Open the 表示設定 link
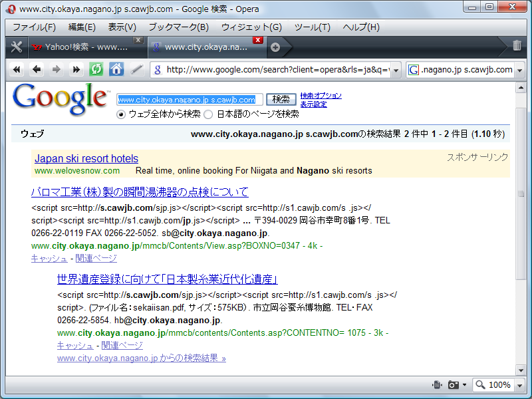This screenshot has height=399, width=532. click(313, 104)
